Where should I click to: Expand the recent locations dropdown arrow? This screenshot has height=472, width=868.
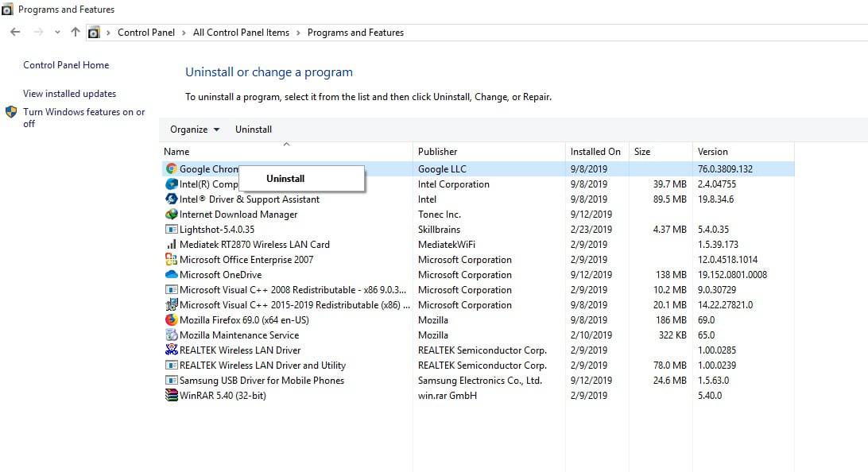click(x=57, y=33)
